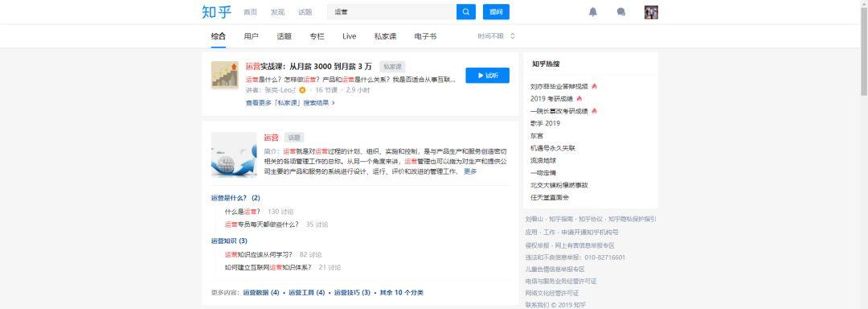Open hot search 任天堂直面会
Viewport: 868px width, 309px height.
[550, 197]
